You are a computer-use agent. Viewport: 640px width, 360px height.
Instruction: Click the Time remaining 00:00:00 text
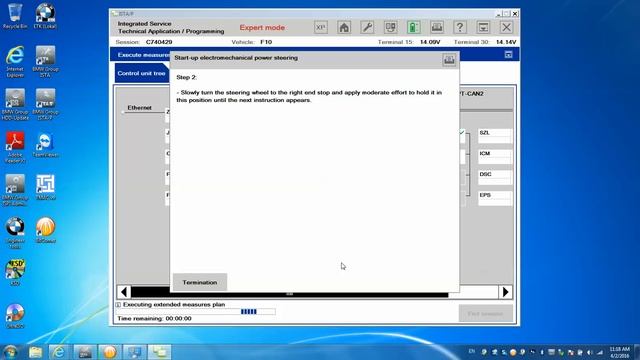pyautogui.click(x=154, y=318)
